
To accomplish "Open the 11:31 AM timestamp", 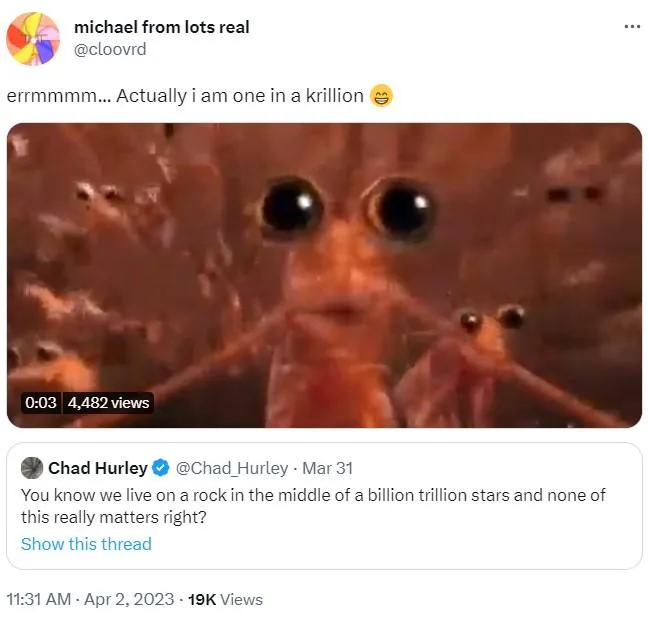I will 39,599.
